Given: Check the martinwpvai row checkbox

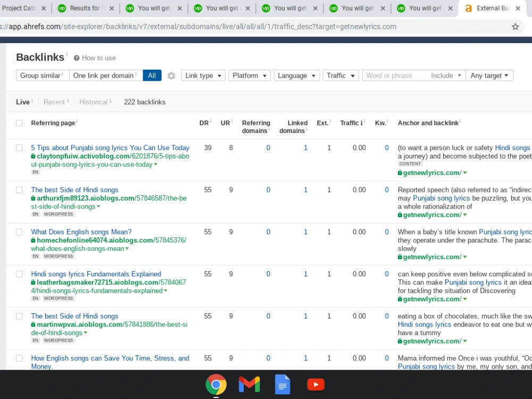Looking at the screenshot, I should coord(19,316).
